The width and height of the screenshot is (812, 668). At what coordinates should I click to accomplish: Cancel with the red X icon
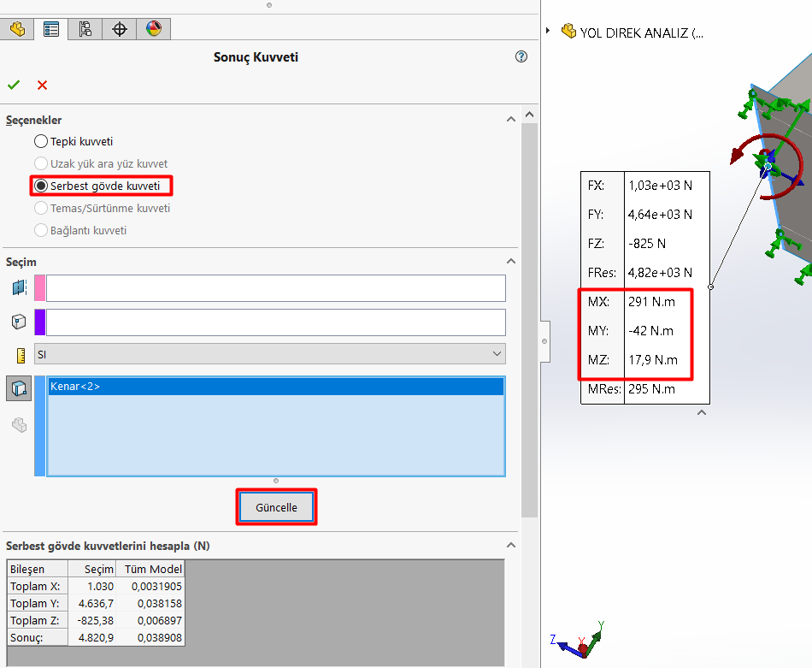[x=43, y=85]
